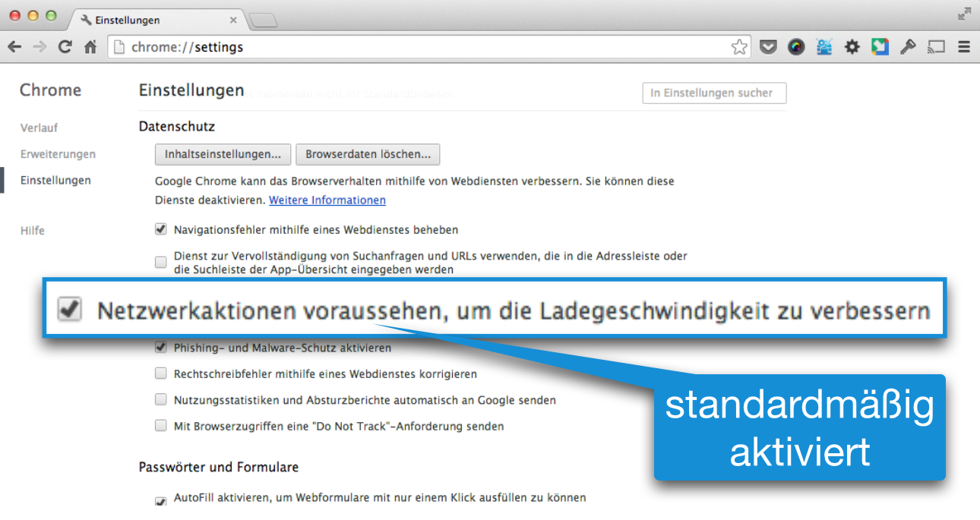Uncheck Navigationsfehler mithilfe eines Webdienstes beheben
Image resolution: width=980 pixels, height=520 pixels.
click(x=160, y=228)
